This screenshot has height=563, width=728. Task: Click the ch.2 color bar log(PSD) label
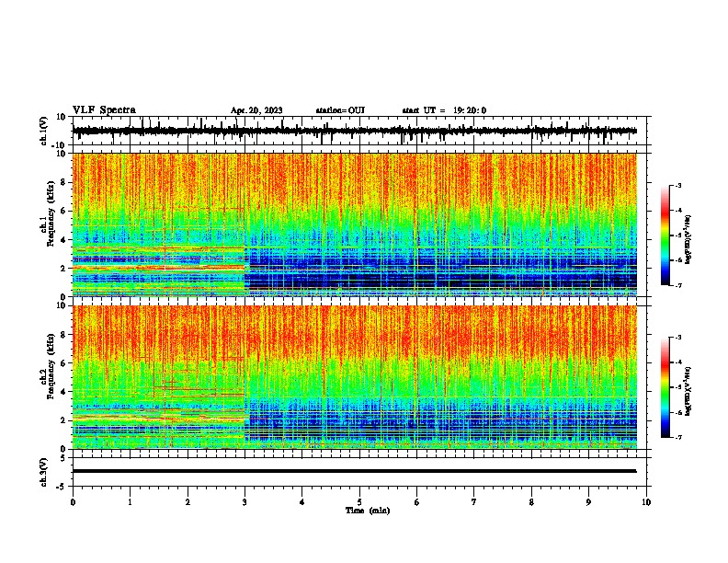tap(688, 391)
